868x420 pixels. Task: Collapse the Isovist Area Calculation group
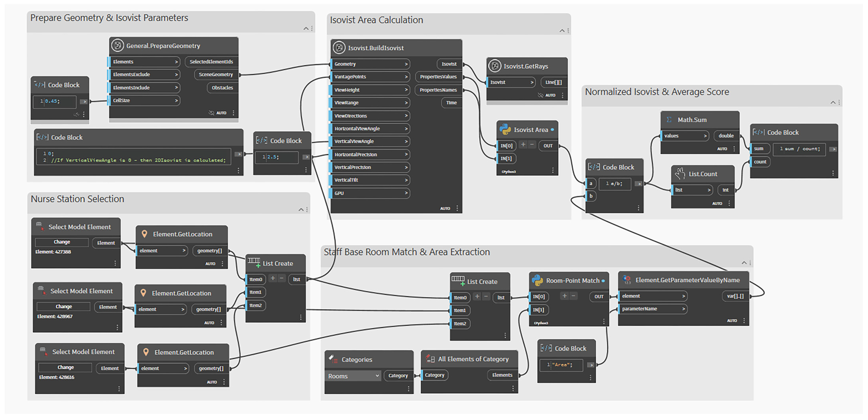click(562, 31)
